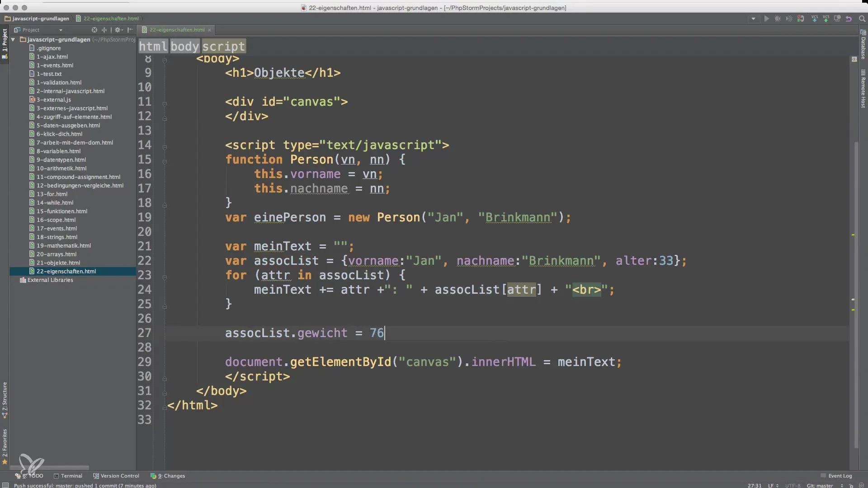
Task: Open the Event Log
Action: (836, 476)
